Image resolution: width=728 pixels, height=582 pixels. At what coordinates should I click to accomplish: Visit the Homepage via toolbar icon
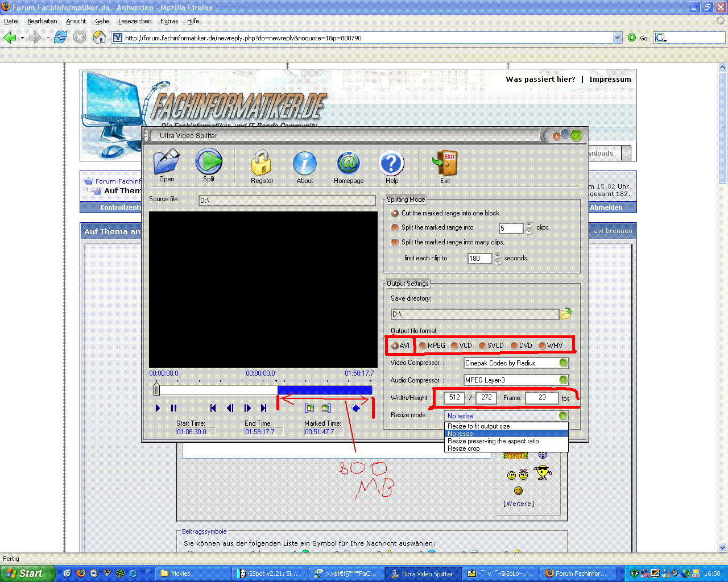pyautogui.click(x=349, y=167)
